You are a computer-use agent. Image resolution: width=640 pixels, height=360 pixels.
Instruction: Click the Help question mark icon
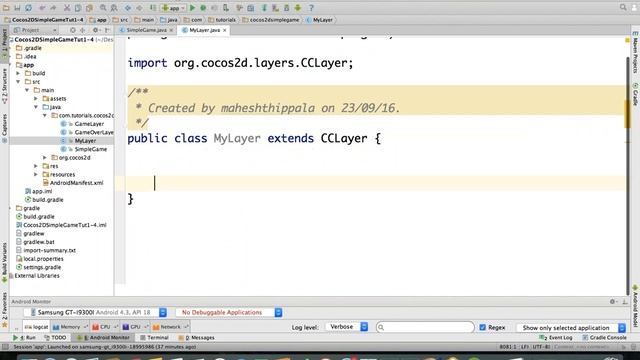click(x=311, y=8)
